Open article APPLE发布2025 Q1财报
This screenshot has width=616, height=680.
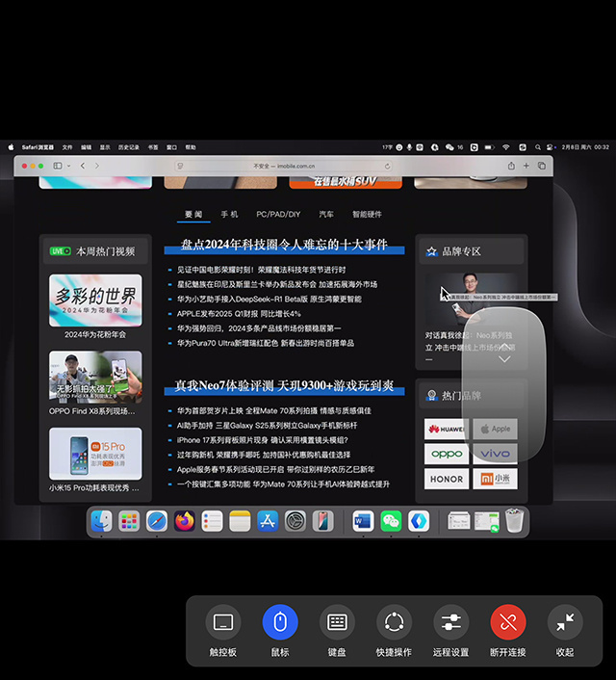(239, 314)
